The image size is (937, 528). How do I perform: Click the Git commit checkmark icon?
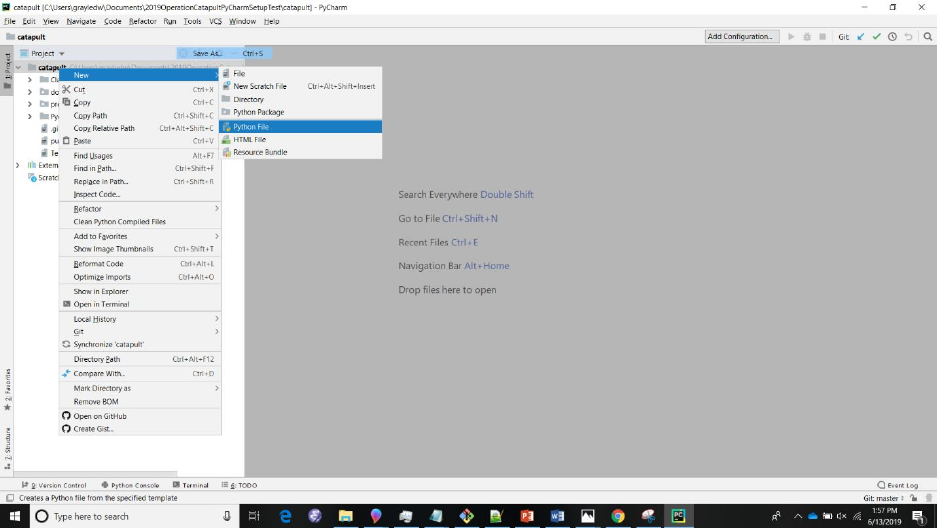coord(876,36)
